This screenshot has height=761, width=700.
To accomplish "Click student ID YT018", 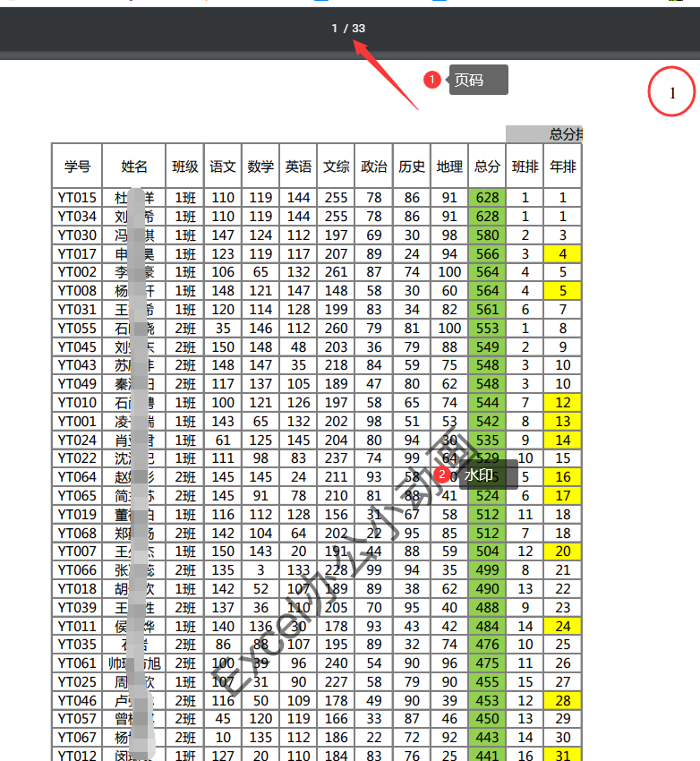I will tap(77, 589).
